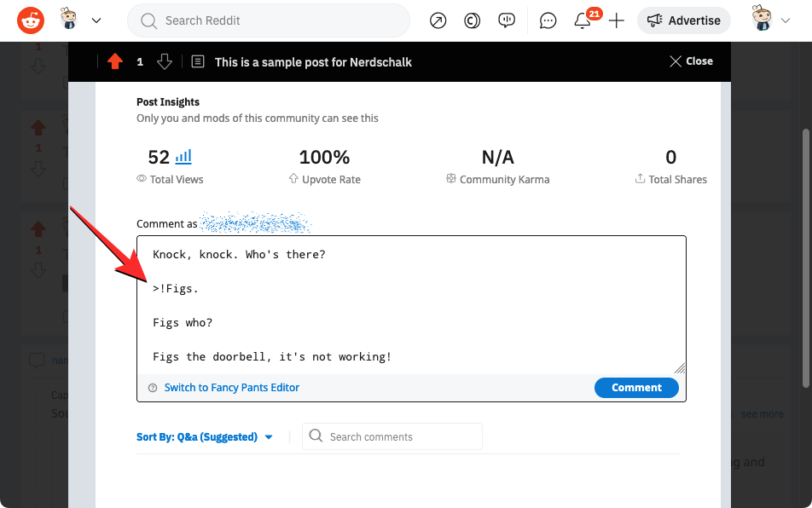The width and height of the screenshot is (812, 508).
Task: Submit with the Comment button
Action: click(x=636, y=388)
